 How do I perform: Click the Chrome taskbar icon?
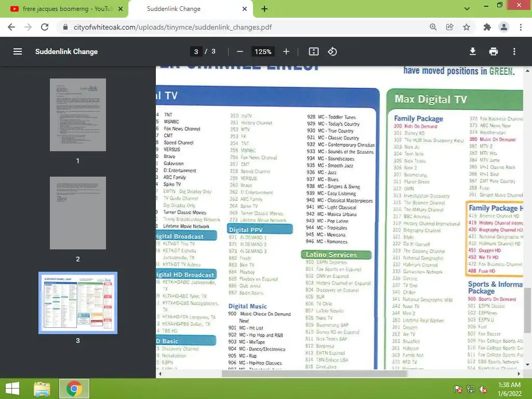[x=74, y=389]
